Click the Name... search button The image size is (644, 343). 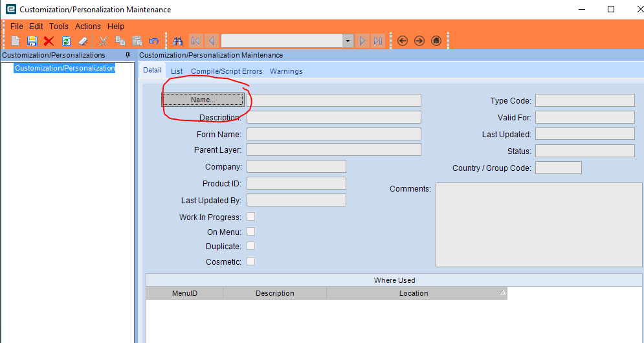pyautogui.click(x=203, y=100)
